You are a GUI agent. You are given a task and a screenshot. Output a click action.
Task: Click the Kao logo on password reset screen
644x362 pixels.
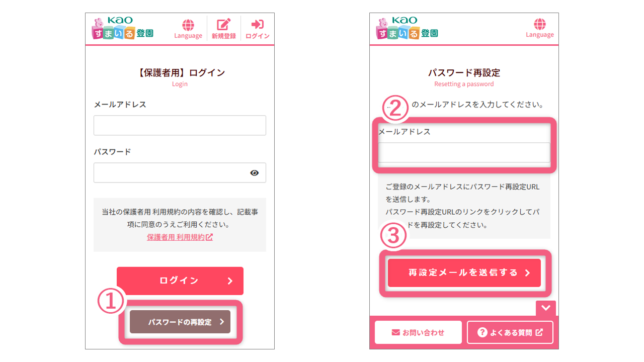407,29
